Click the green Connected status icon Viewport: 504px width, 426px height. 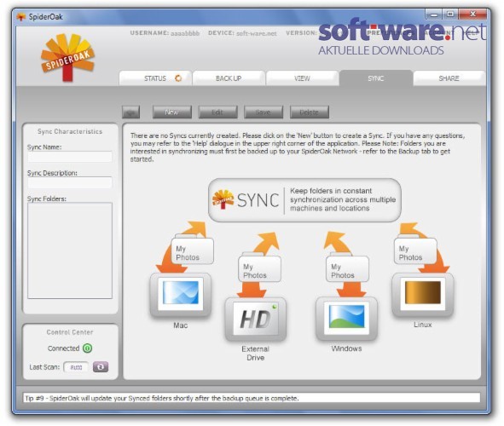coord(88,348)
